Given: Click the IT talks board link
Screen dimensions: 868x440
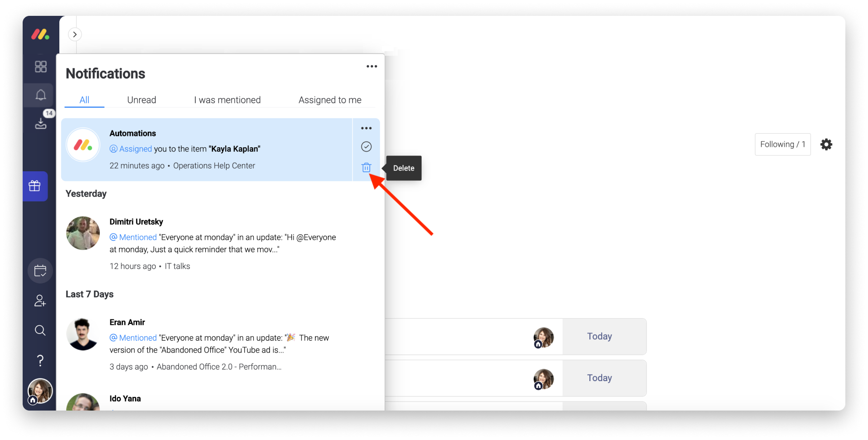Looking at the screenshot, I should tap(177, 266).
